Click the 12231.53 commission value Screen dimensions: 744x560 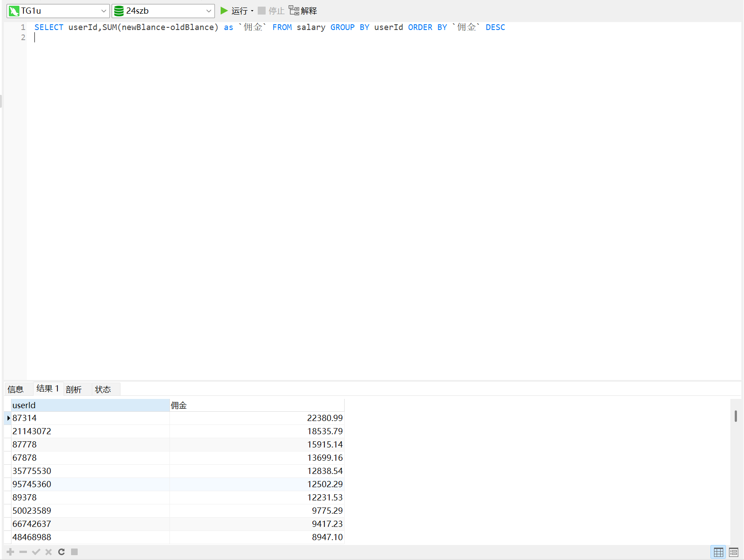click(325, 497)
